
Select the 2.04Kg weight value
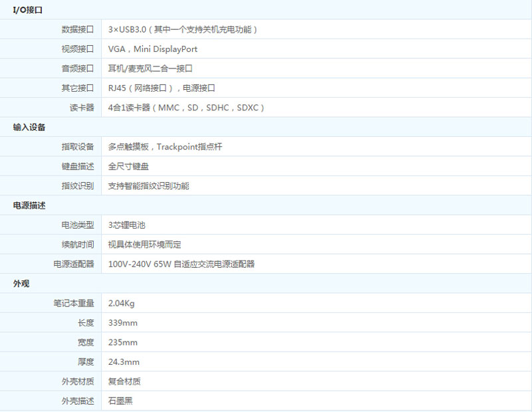point(122,303)
